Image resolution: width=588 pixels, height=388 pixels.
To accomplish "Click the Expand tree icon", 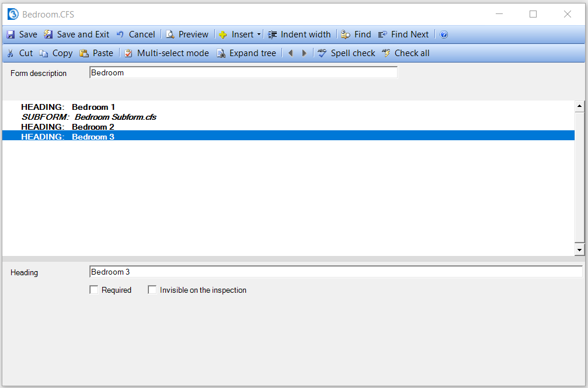I will click(x=221, y=53).
